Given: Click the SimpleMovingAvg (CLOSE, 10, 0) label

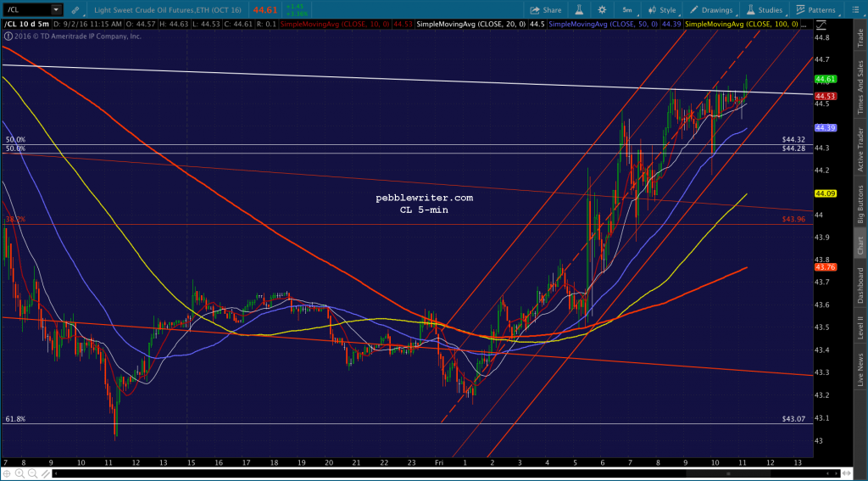Looking at the screenshot, I should [x=336, y=25].
